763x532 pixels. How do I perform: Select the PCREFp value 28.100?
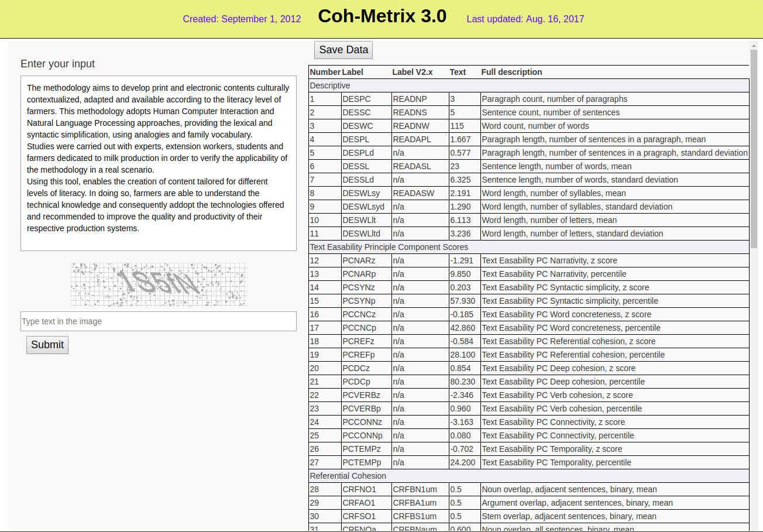pyautogui.click(x=463, y=355)
